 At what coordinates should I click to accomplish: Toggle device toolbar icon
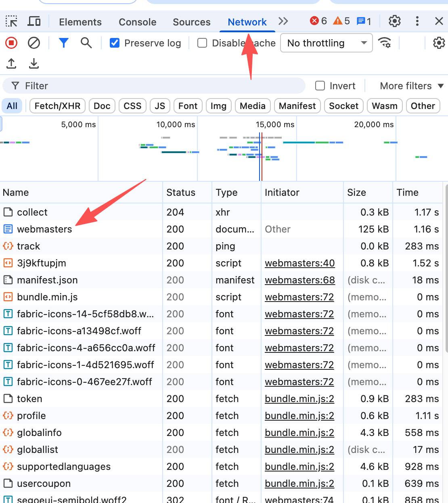pos(34,21)
